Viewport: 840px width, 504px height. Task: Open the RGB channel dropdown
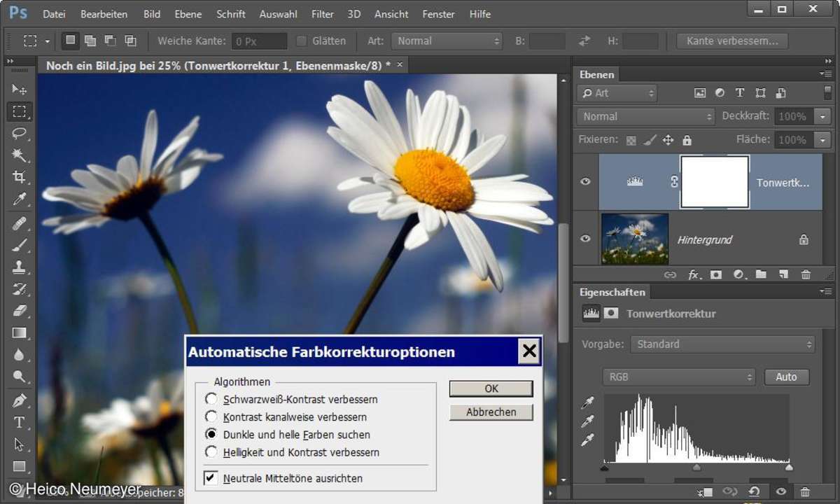(x=678, y=377)
